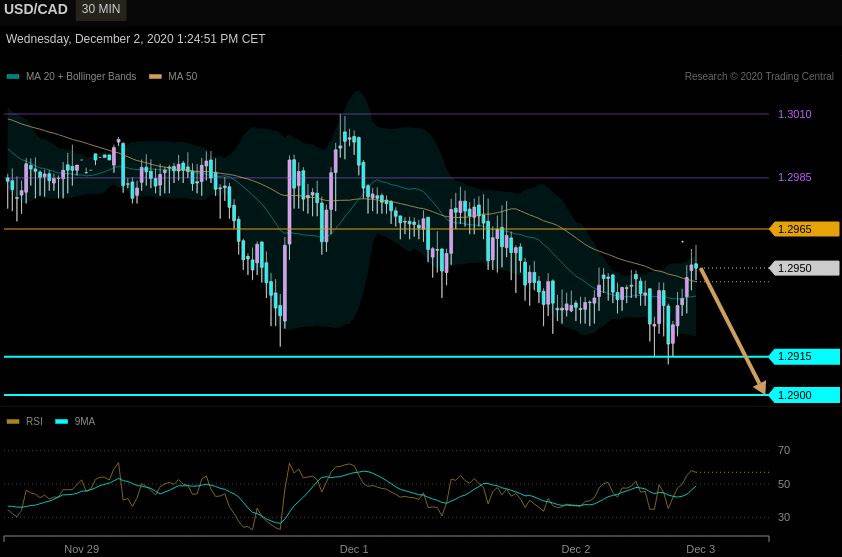Click the Dec 3 date axis label
Viewport: 842px width, 557px height.
701,549
